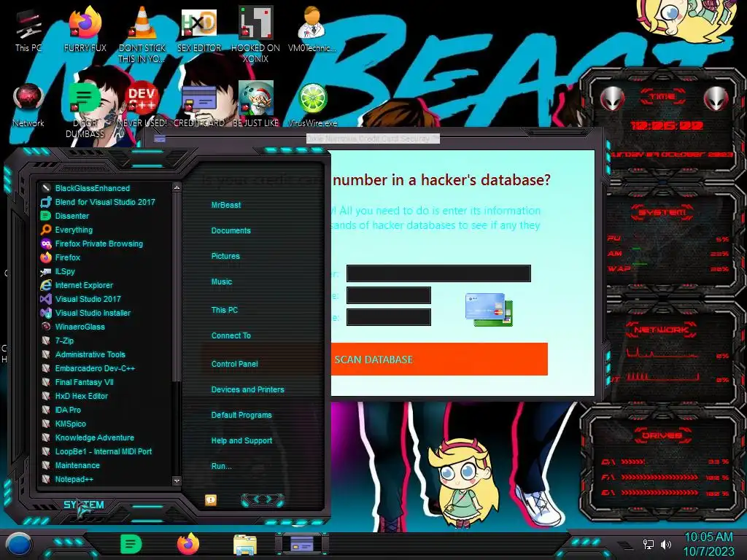Open NEVER USED Dev-C++ desktop icon

(142, 105)
